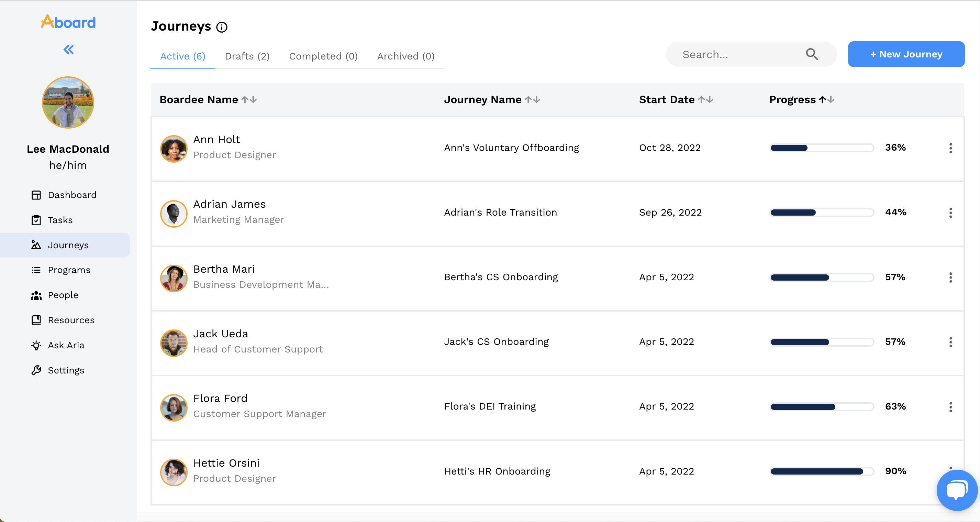Collapse the sidebar with double chevron

click(68, 50)
